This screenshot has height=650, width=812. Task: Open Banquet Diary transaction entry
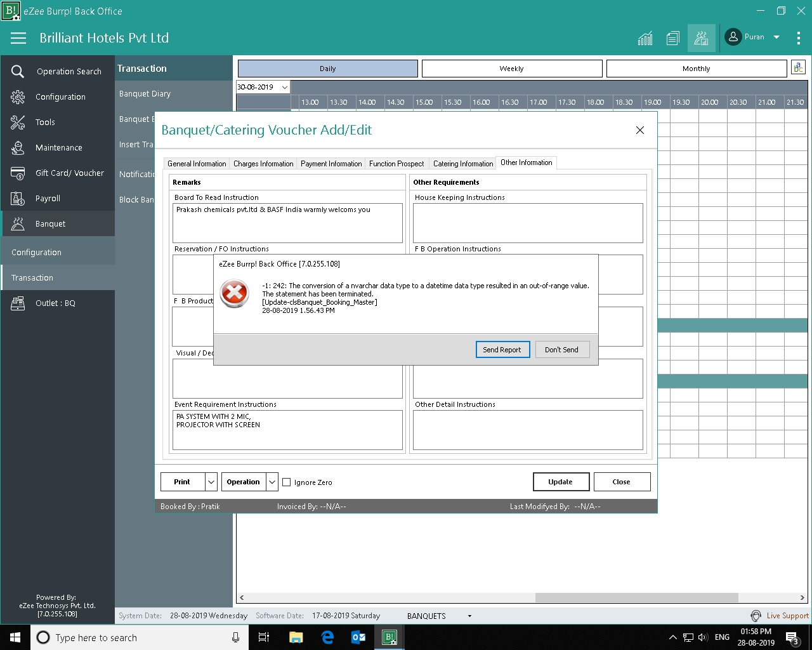coord(145,93)
